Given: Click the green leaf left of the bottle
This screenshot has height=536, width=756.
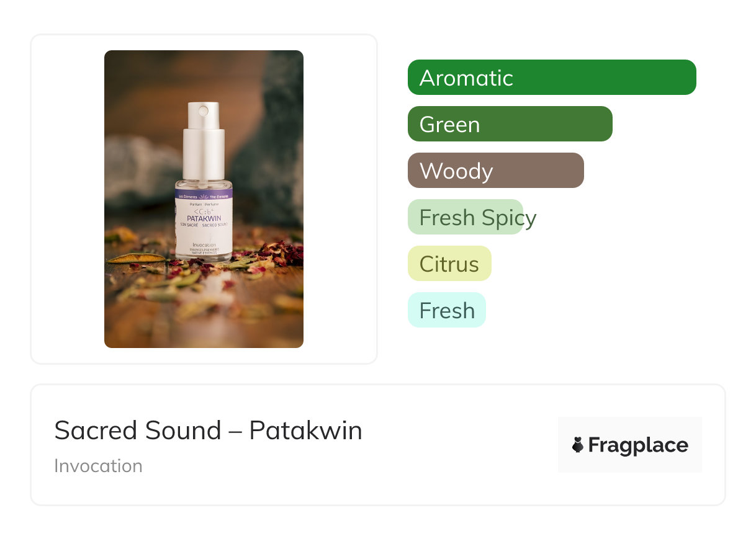Looking at the screenshot, I should [135, 258].
